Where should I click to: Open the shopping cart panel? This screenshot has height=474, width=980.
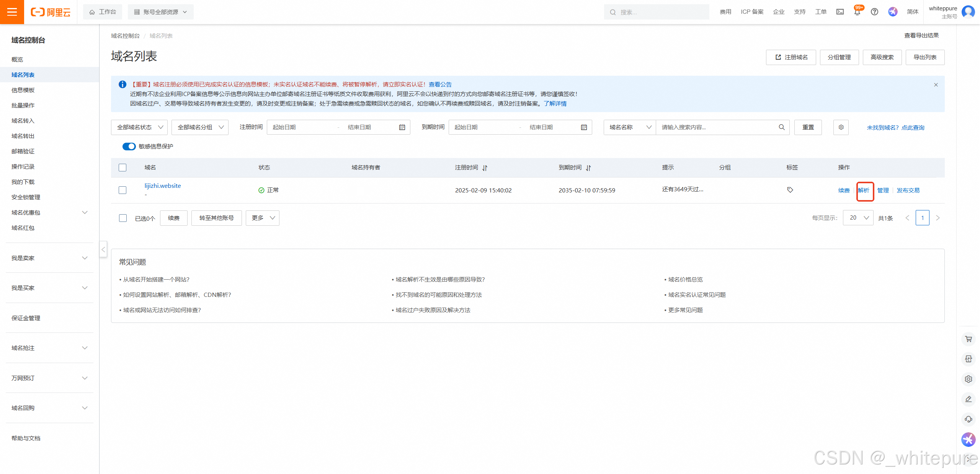click(969, 339)
